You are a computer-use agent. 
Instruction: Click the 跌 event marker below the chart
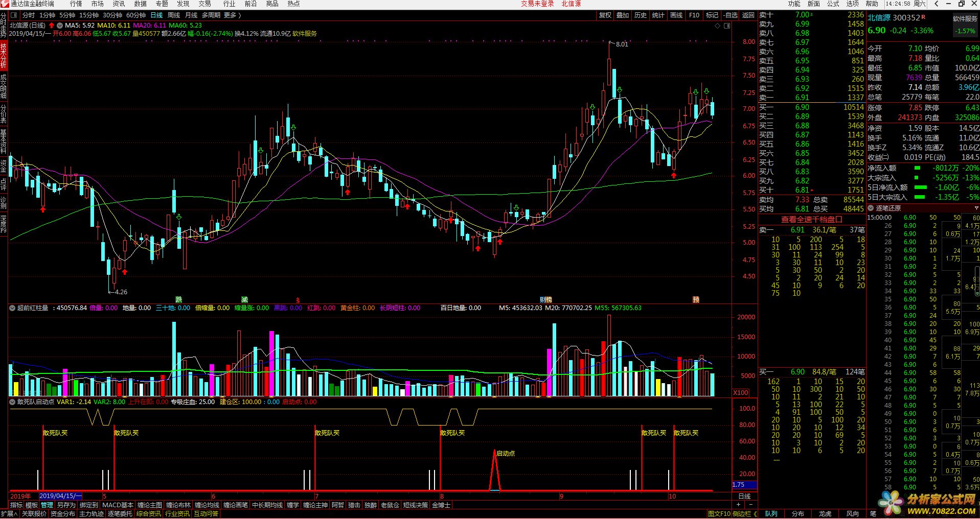tap(179, 300)
